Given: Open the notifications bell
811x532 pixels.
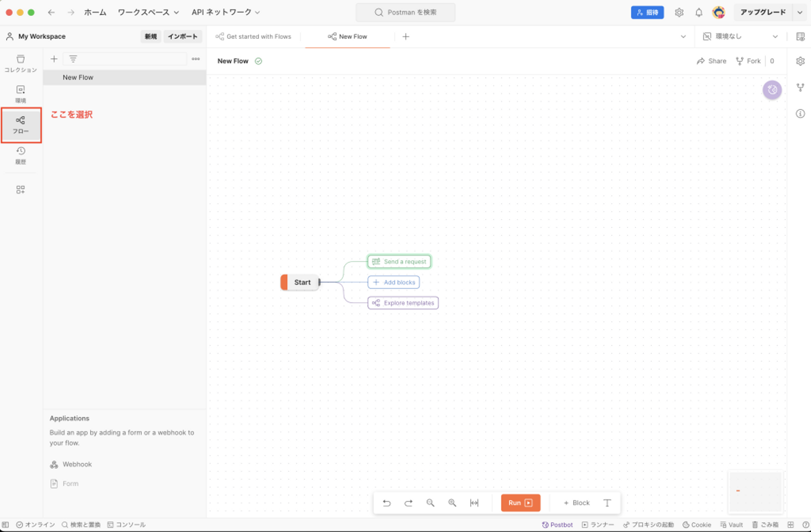Looking at the screenshot, I should coord(699,12).
